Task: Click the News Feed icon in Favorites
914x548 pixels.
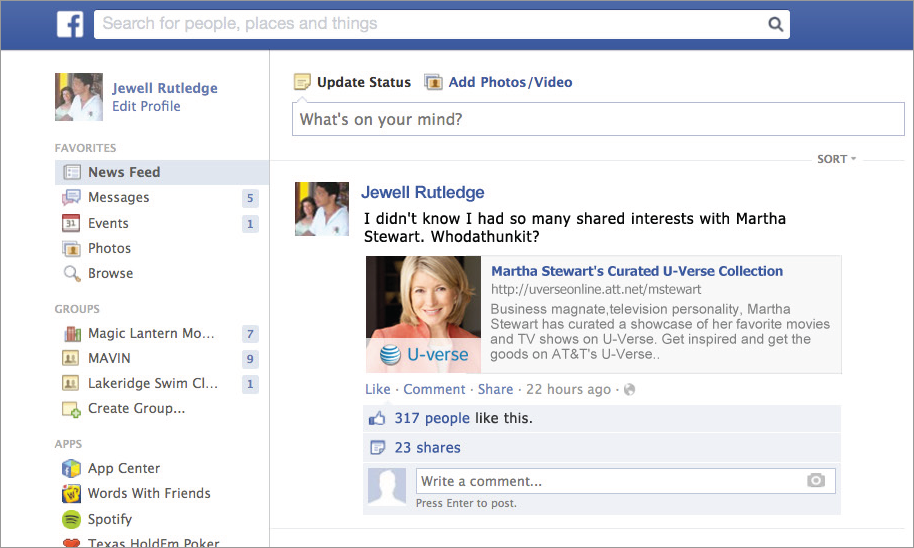Action: click(72, 173)
